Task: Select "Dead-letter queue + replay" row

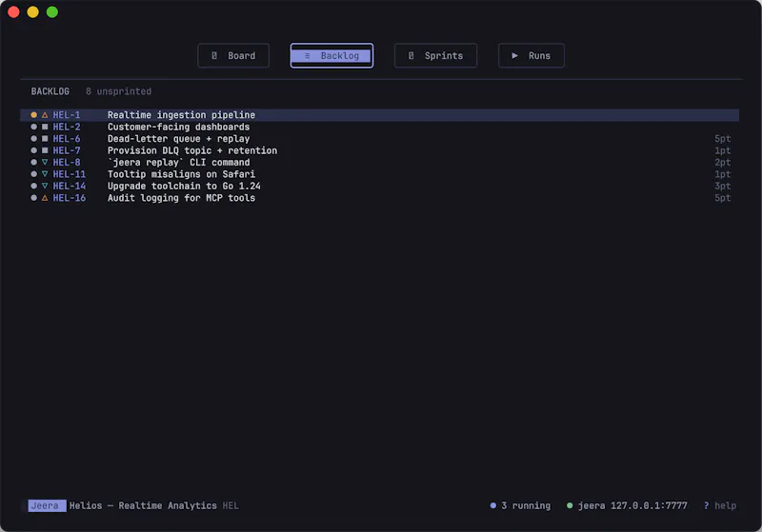Action: (379, 139)
